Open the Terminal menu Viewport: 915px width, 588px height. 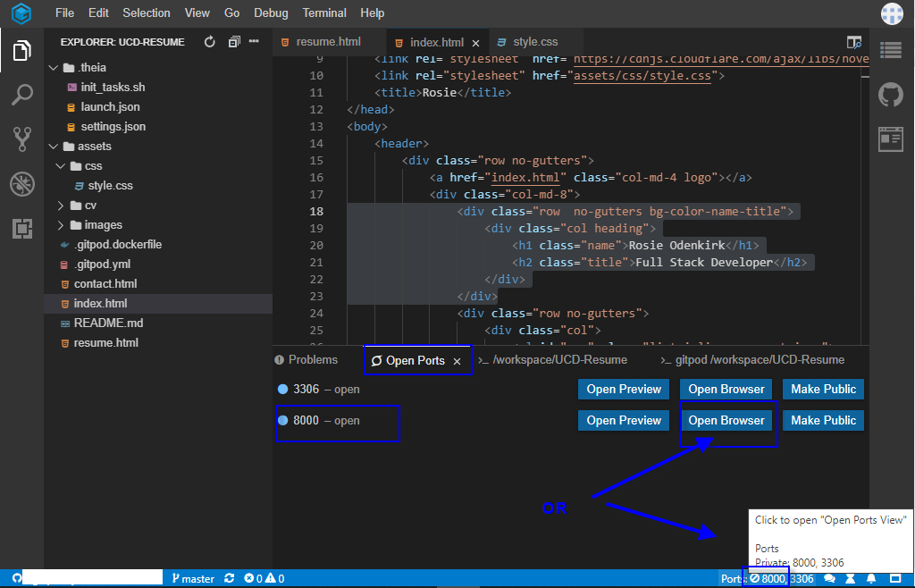pos(323,13)
